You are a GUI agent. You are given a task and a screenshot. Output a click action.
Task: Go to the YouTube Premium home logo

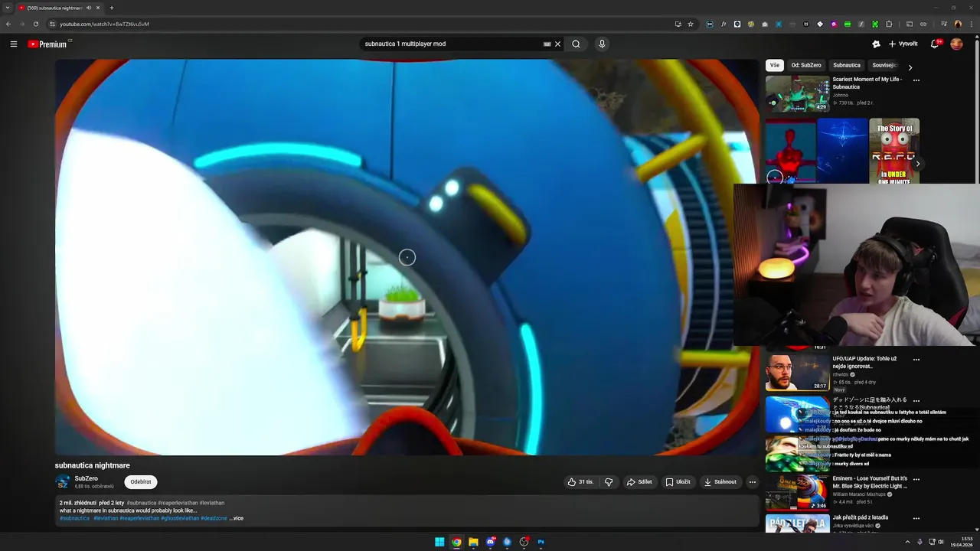pyautogui.click(x=49, y=44)
